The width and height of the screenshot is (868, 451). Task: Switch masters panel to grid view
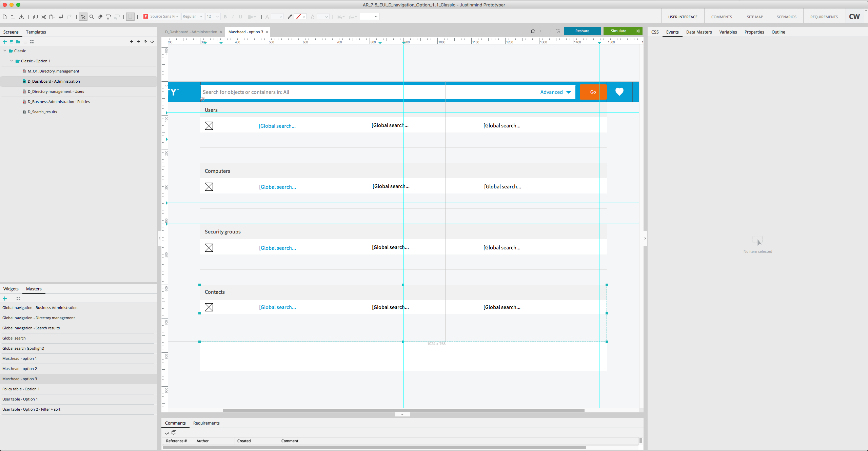18,299
